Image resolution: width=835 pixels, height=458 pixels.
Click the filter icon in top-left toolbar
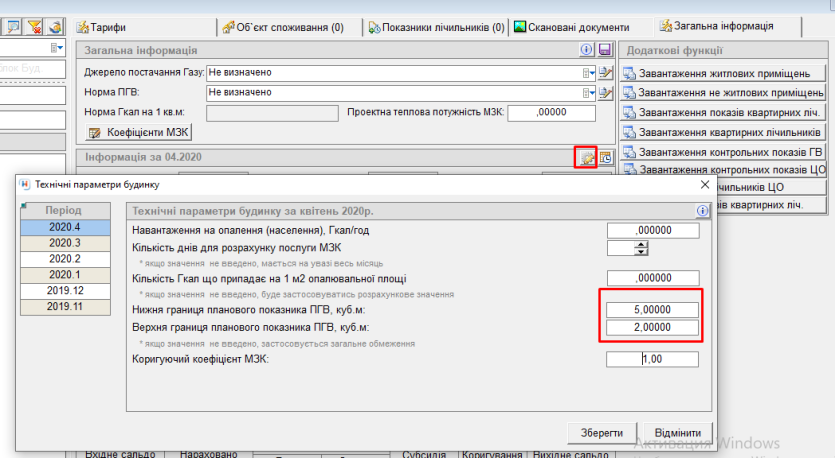click(35, 26)
